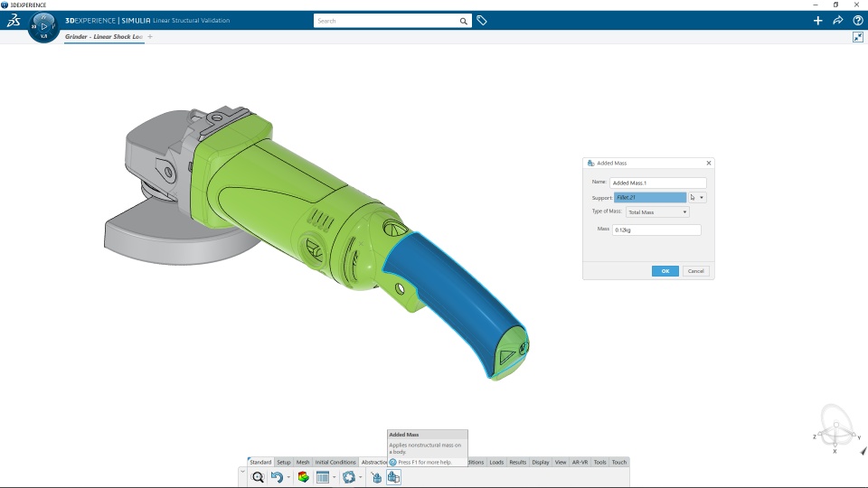Restore the 3DEXPERIENCE window size
Image resolution: width=868 pixels, height=488 pixels.
pos(835,5)
